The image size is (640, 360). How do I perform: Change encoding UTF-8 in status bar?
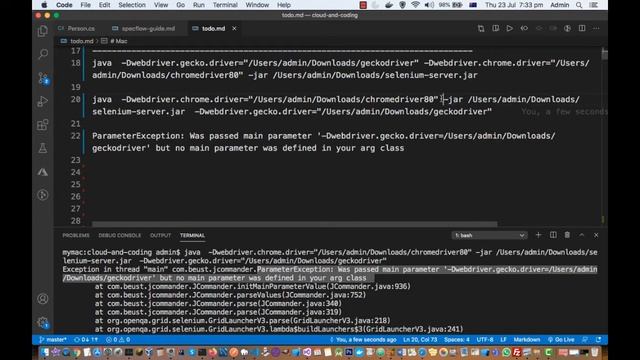[485, 340]
